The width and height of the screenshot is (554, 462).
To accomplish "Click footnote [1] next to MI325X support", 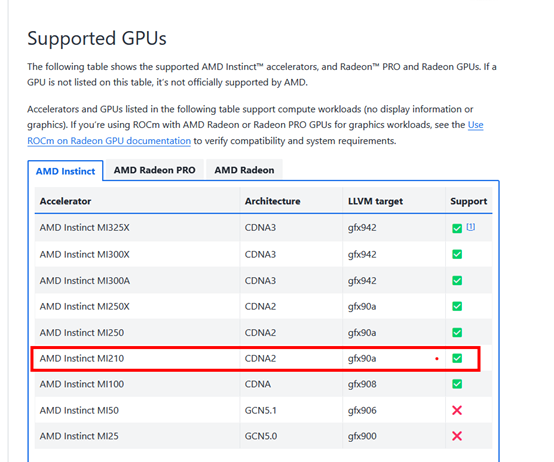I will pyautogui.click(x=471, y=227).
